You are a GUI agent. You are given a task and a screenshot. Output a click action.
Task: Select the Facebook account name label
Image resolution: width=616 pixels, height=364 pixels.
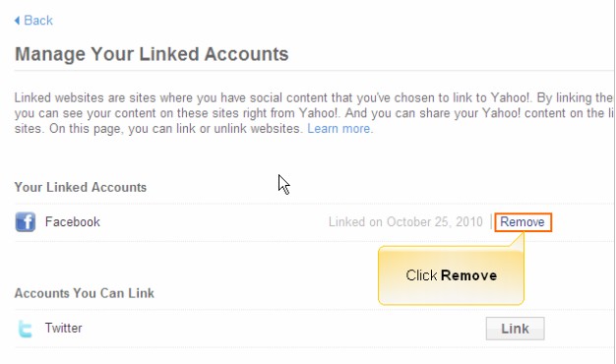coord(73,222)
